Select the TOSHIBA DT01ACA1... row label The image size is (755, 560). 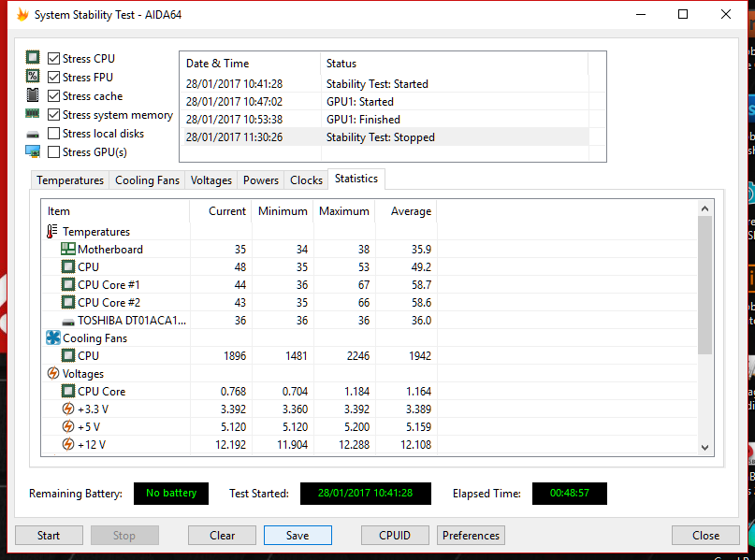(x=132, y=321)
